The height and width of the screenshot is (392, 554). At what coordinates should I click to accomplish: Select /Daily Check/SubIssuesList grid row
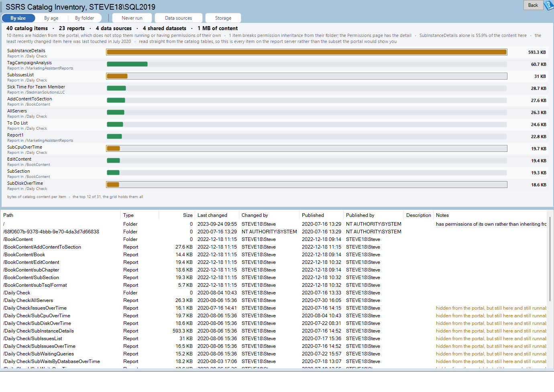point(274,339)
